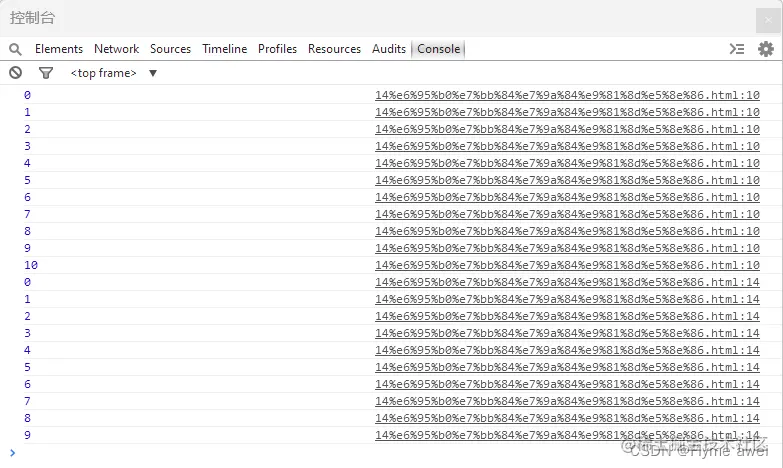Open source link html:10 beside first output 3

coord(567,146)
